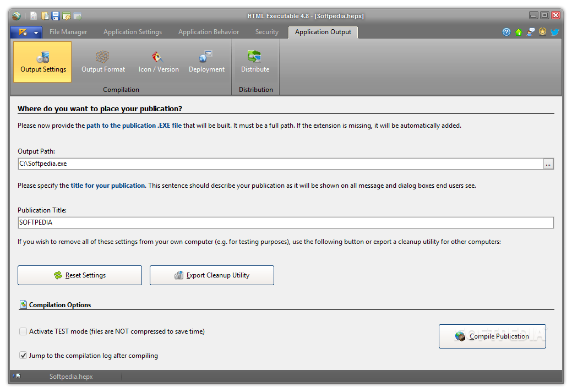572x392 pixels.
Task: Click the Publication Title input field
Action: click(285, 222)
